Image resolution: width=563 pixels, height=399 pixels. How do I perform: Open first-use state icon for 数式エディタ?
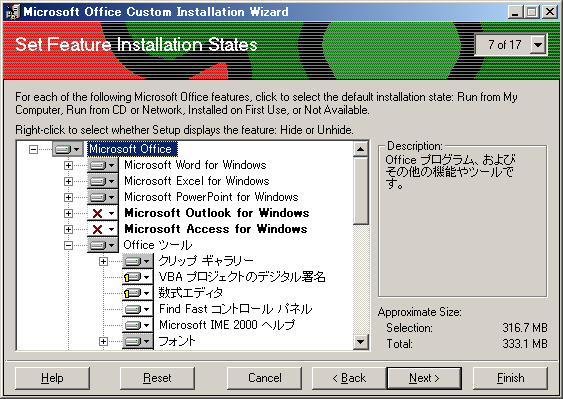138,293
